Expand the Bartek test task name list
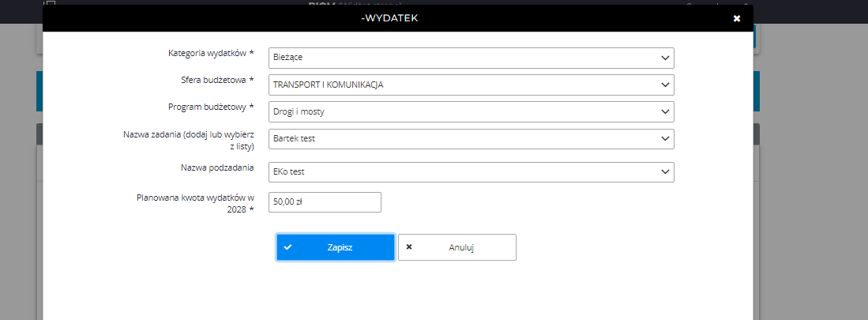Screen dimensions: 868x320 (x=470, y=139)
